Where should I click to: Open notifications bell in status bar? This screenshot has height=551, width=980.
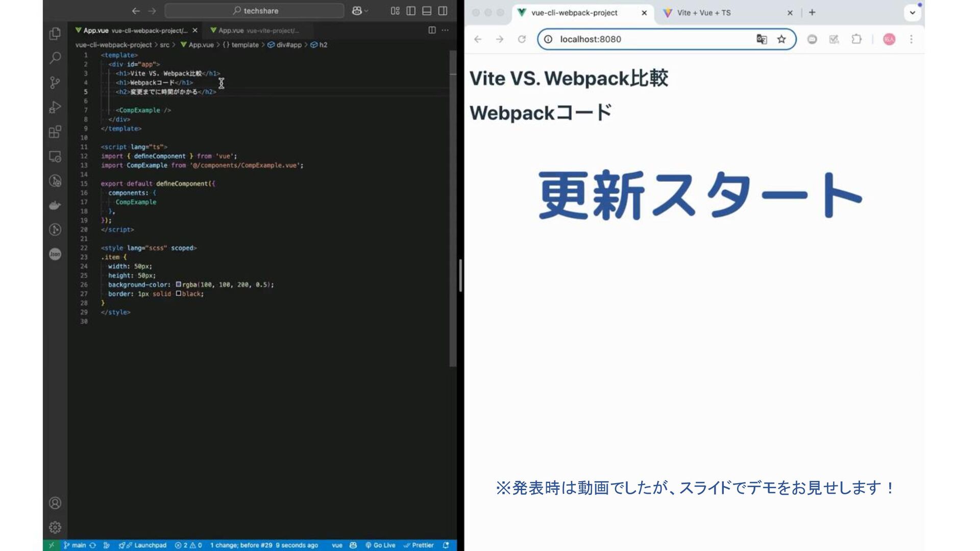[446, 545]
